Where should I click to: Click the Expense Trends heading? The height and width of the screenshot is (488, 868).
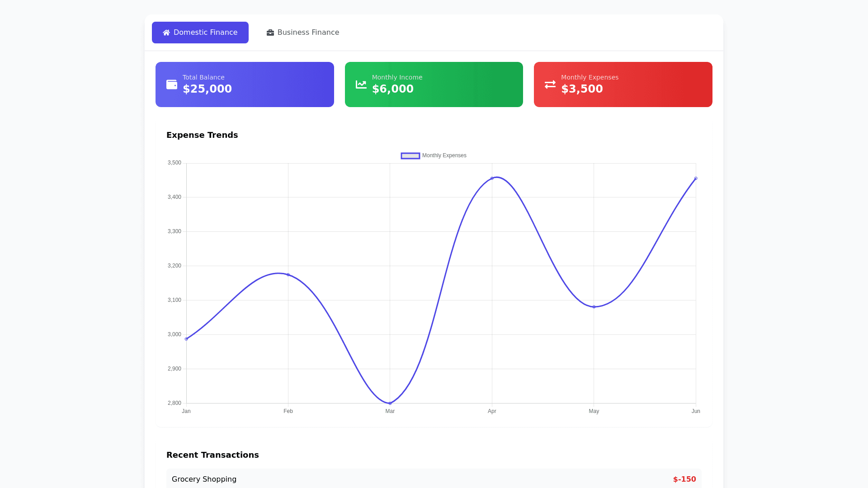(x=202, y=135)
